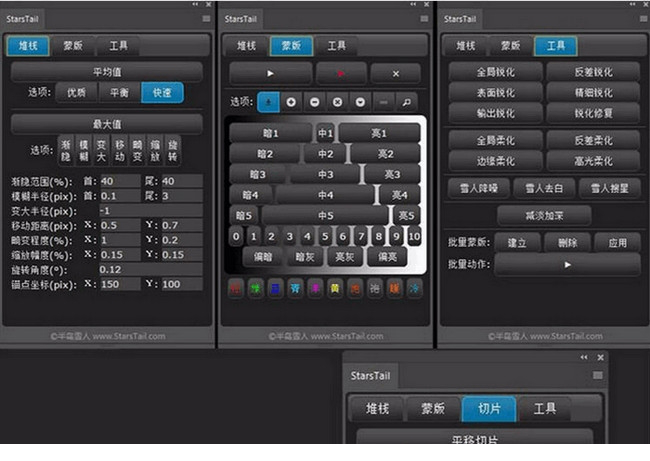Click the 全局锐化 button
This screenshot has height=461, width=650.
pyautogui.click(x=495, y=73)
